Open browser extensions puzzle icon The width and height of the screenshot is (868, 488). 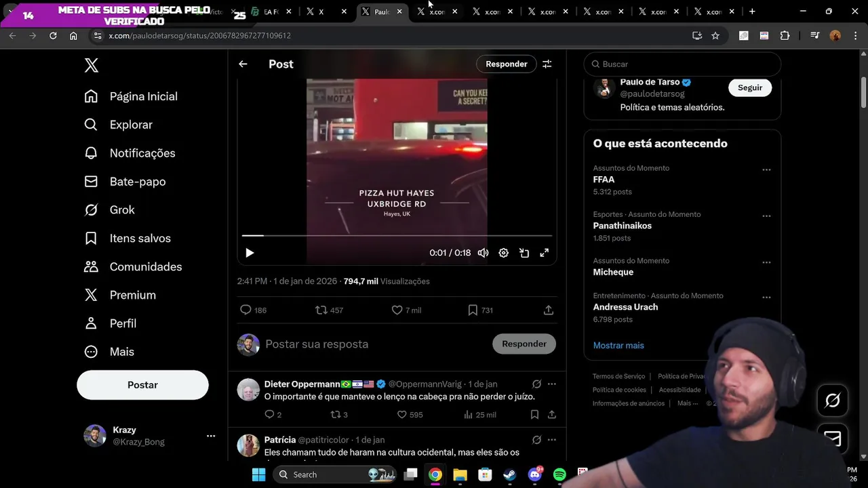coord(785,35)
